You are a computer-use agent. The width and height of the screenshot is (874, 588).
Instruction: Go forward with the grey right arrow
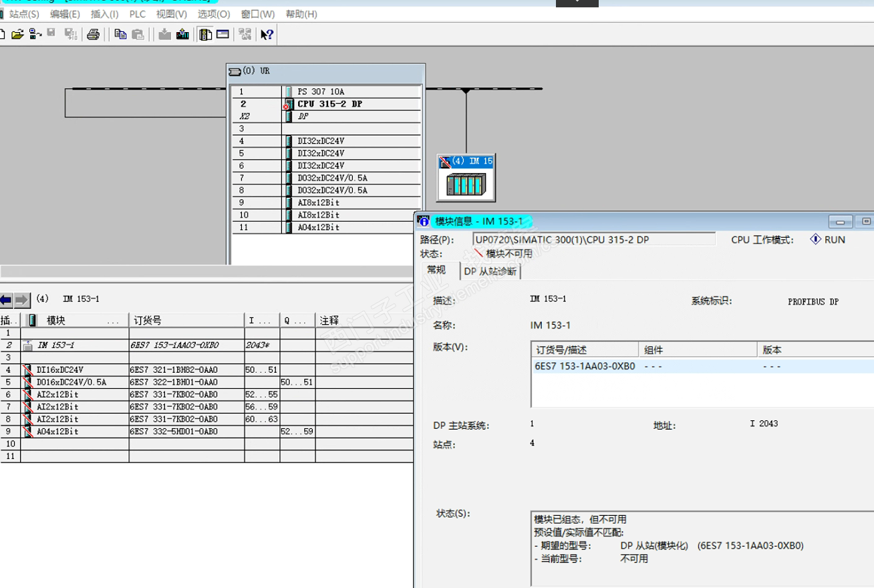coord(22,299)
